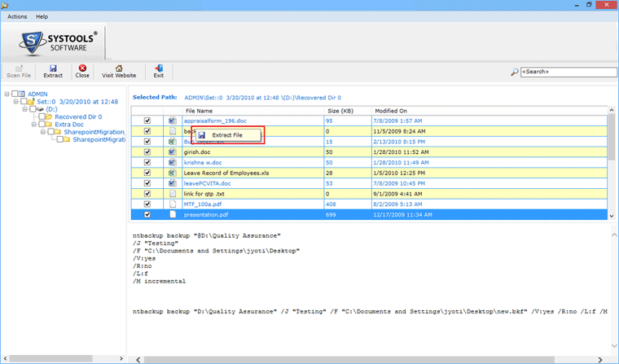Collapse the Set::0 3/20/2010 tree node
The image size is (619, 364).
tap(15, 102)
